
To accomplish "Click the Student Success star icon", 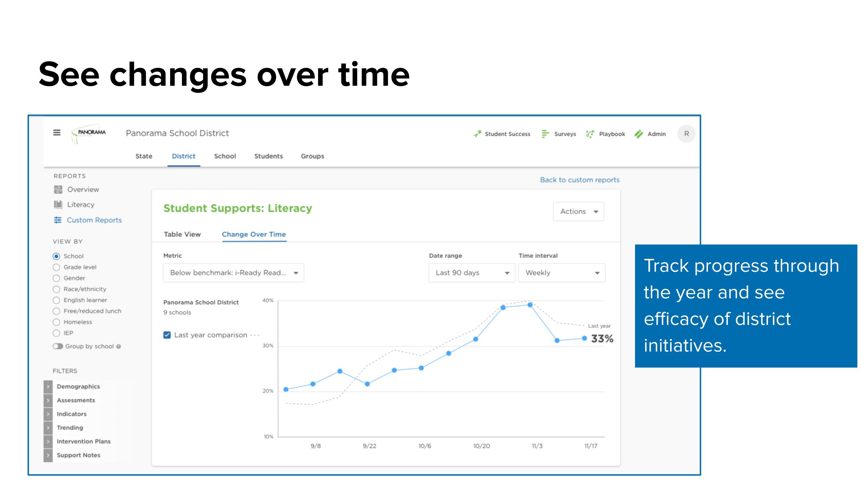I will (477, 134).
